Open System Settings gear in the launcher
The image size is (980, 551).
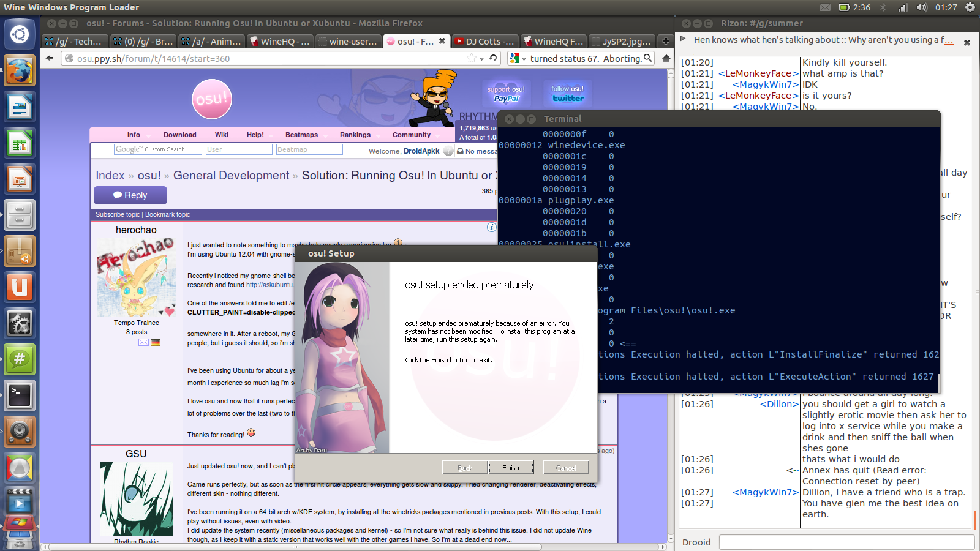point(20,323)
